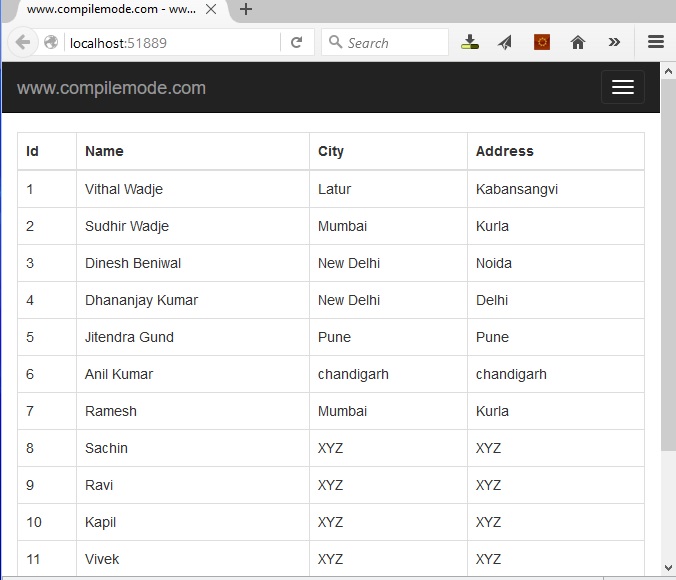
Task: Click the localhost:51889 address bar
Action: click(170, 43)
